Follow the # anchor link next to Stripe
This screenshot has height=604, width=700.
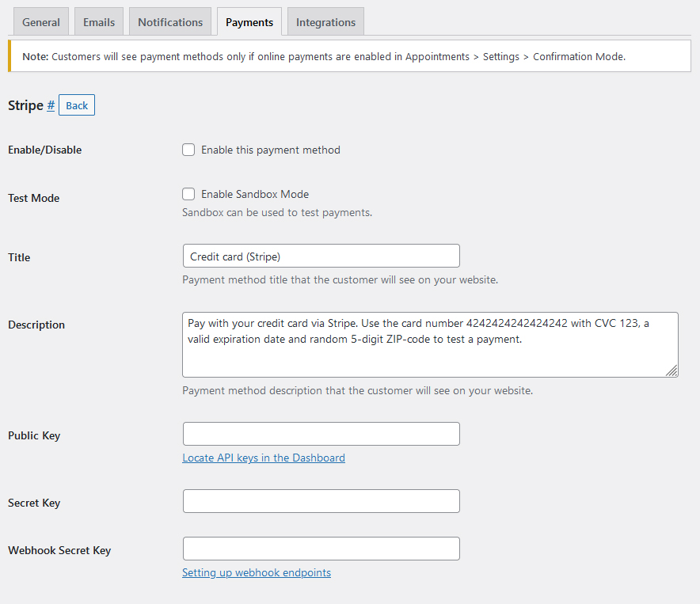click(x=51, y=105)
